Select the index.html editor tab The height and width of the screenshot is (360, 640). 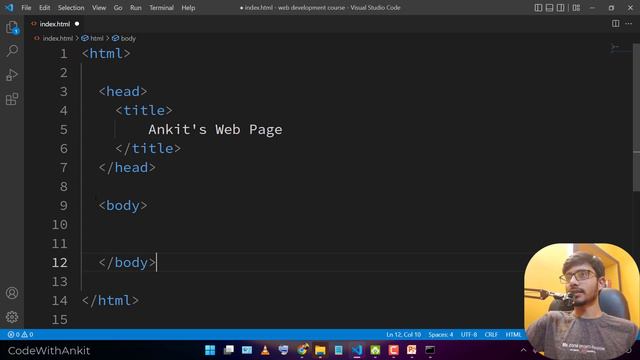55,24
